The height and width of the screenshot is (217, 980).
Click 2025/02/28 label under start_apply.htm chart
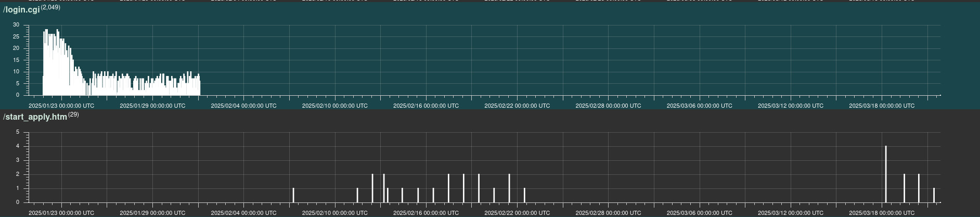(608, 213)
